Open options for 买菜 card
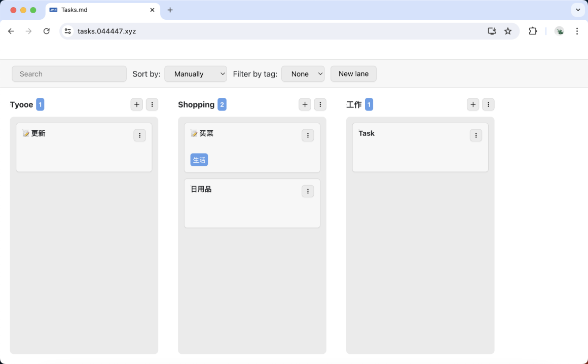 pos(308,135)
